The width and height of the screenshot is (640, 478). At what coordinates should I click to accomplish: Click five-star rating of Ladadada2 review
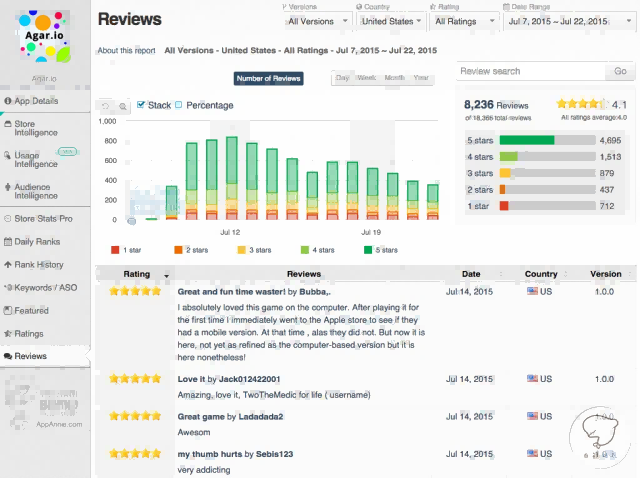tap(135, 416)
